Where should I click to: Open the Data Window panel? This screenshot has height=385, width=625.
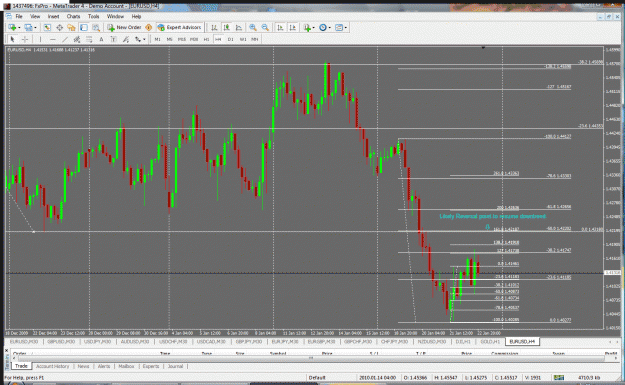59,28
